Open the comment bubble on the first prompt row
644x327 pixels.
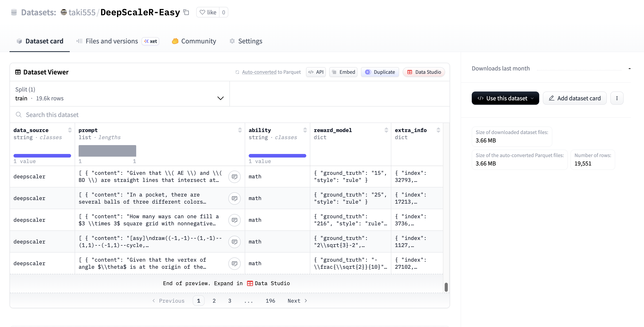pyautogui.click(x=235, y=176)
